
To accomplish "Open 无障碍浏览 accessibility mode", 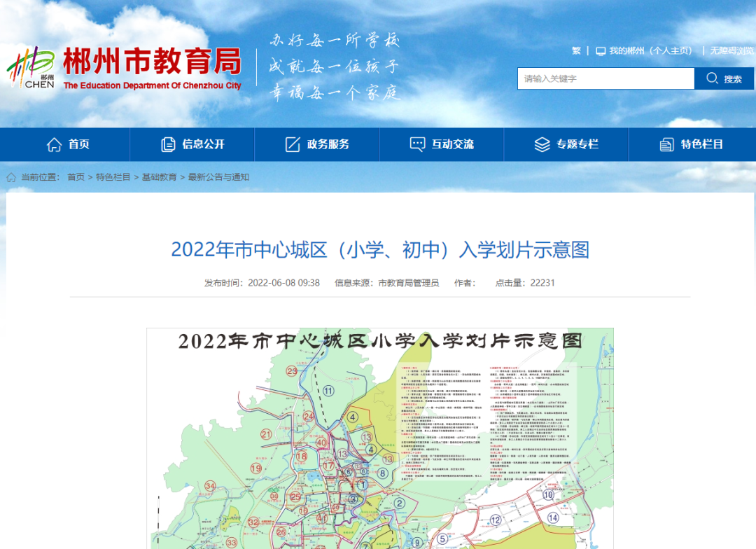I will 731,50.
